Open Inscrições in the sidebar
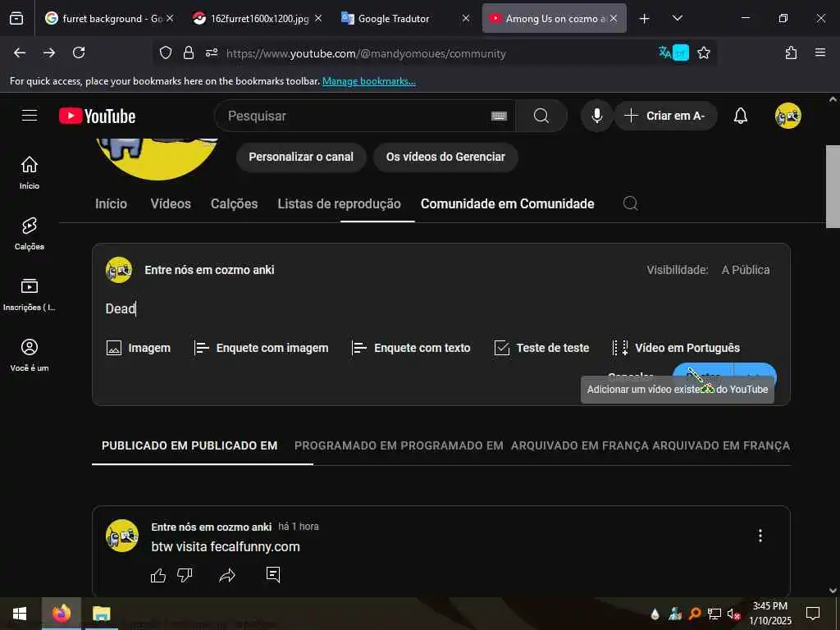The width and height of the screenshot is (840, 630). pyautogui.click(x=30, y=294)
